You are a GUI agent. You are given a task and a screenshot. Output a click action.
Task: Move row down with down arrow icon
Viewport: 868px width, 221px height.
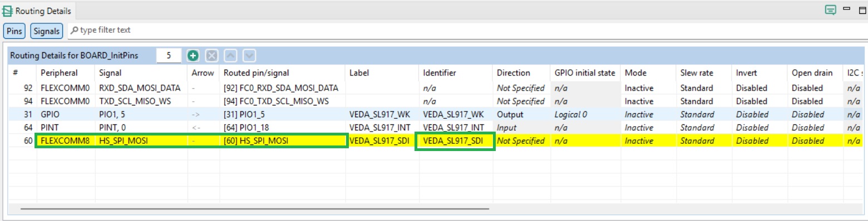coord(249,56)
